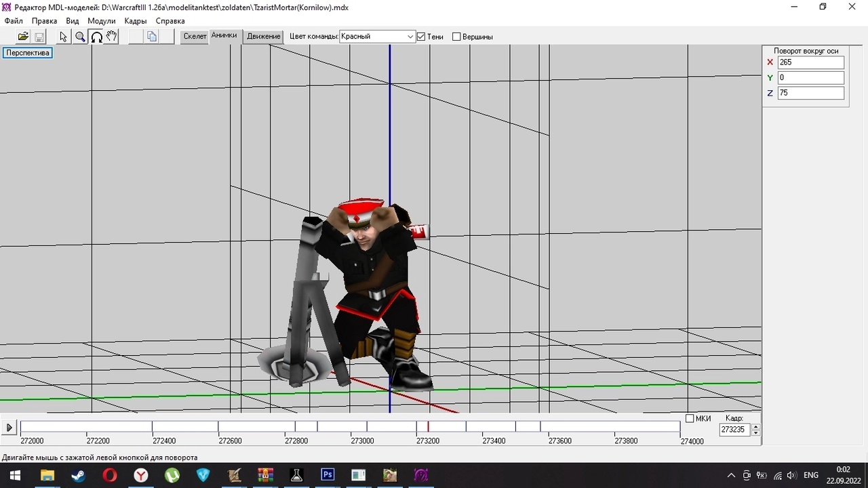Show hidden system tray icons
The height and width of the screenshot is (488, 868).
click(731, 475)
